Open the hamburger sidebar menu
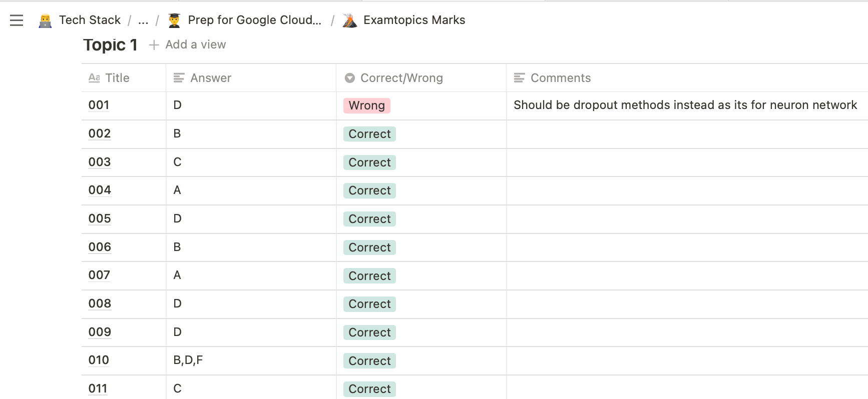Viewport: 868px width, 399px height. [x=17, y=20]
